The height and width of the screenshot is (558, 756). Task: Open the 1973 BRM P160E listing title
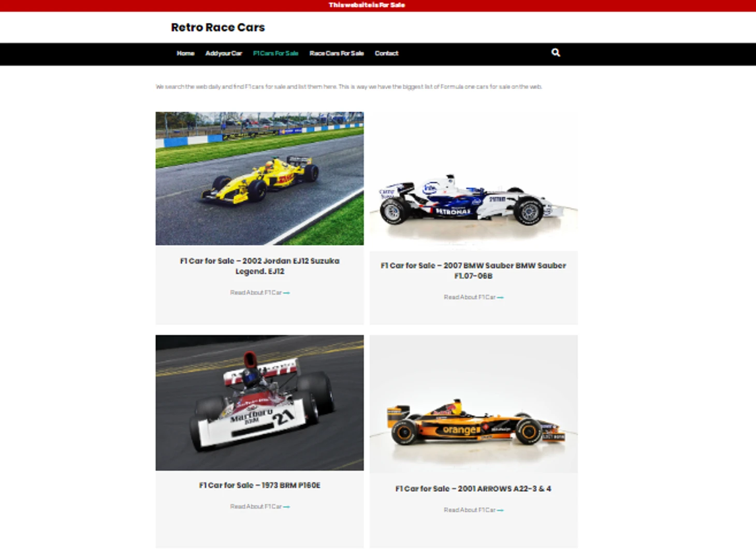pos(259,486)
